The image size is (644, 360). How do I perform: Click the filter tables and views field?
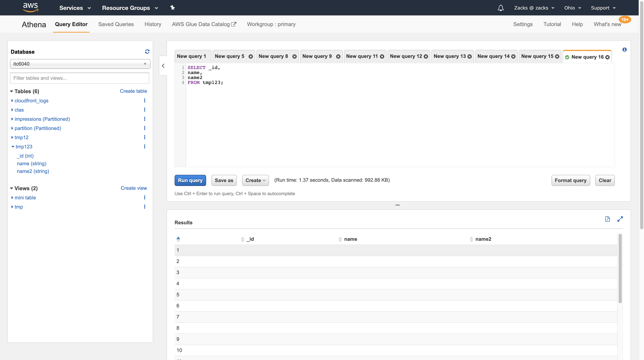[79, 78]
